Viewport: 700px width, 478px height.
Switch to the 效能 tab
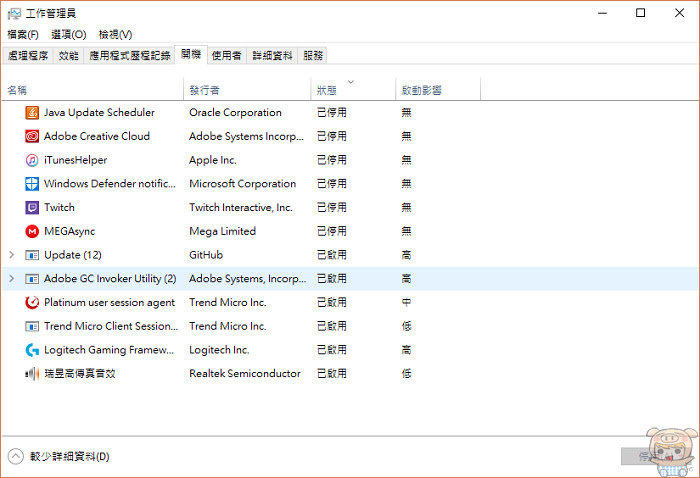click(x=68, y=55)
